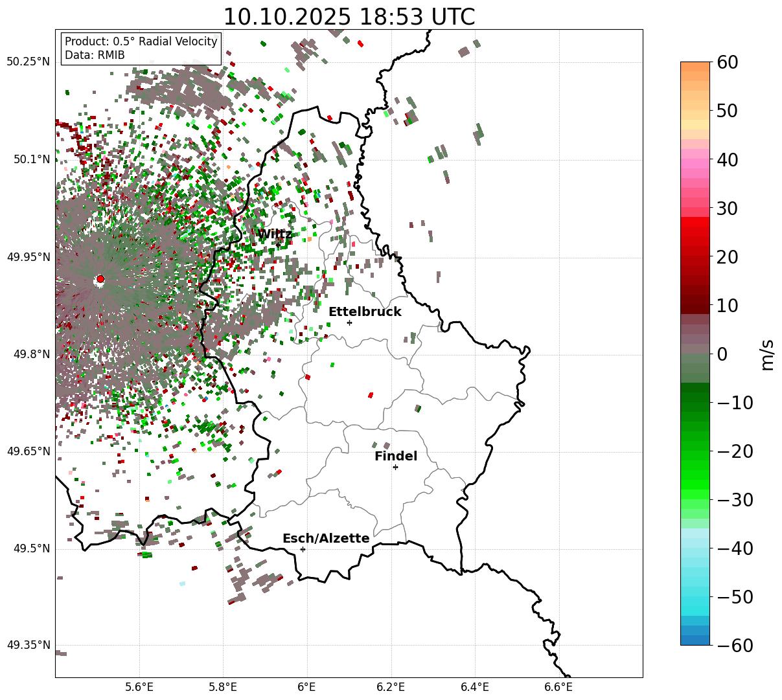The image size is (782, 700).
Task: Click the 49.95°N latitude tick label
Action: click(x=29, y=257)
